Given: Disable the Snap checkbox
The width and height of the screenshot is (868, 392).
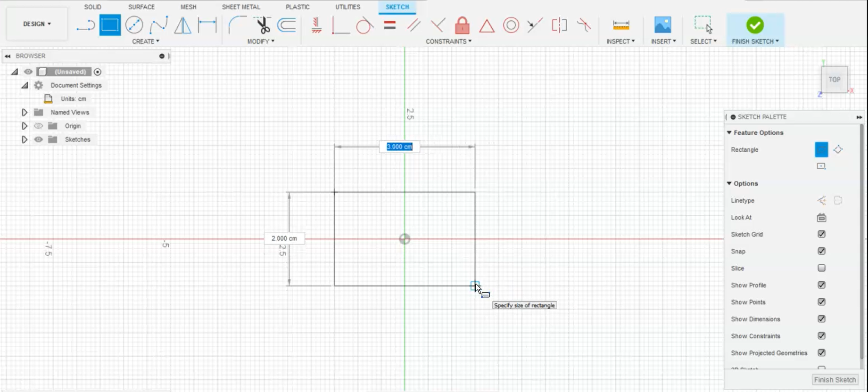Looking at the screenshot, I should coord(821,251).
